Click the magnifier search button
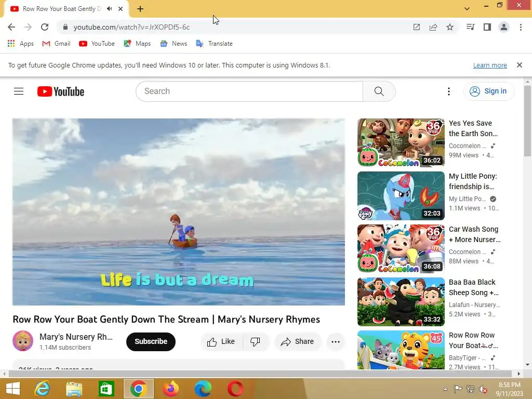Screen dimensions: 532x399 click(x=379, y=91)
